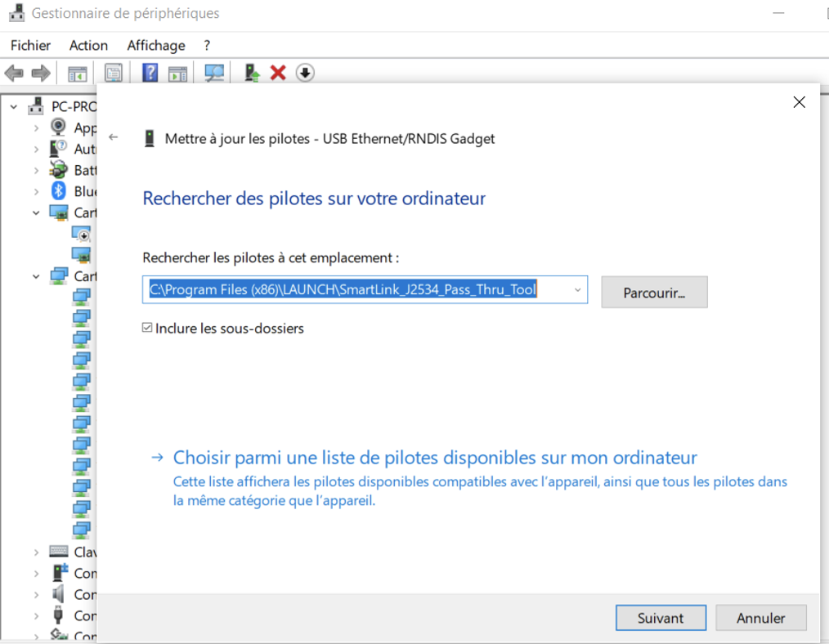Click the Help question mark toolbar icon
The width and height of the screenshot is (829, 644).
(x=150, y=73)
